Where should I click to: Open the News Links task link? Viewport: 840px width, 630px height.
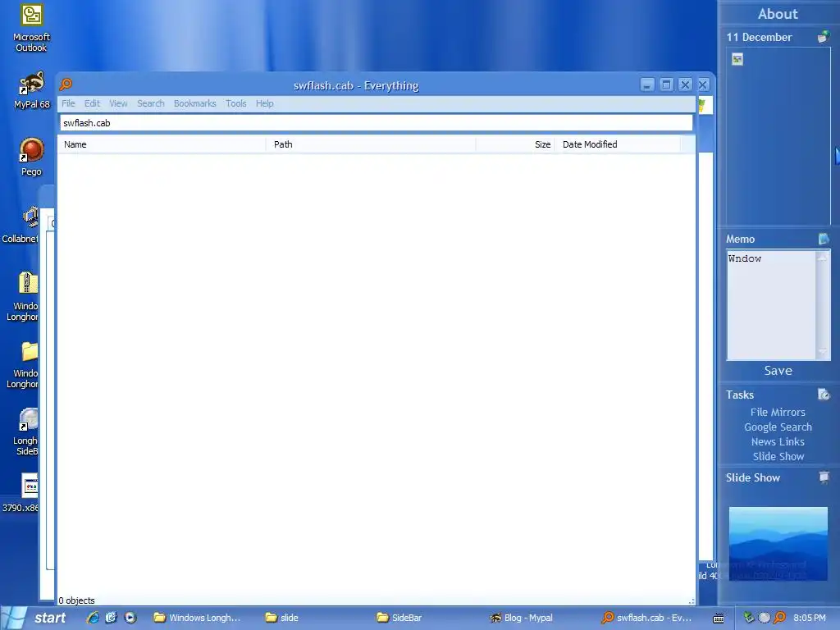coord(778,441)
